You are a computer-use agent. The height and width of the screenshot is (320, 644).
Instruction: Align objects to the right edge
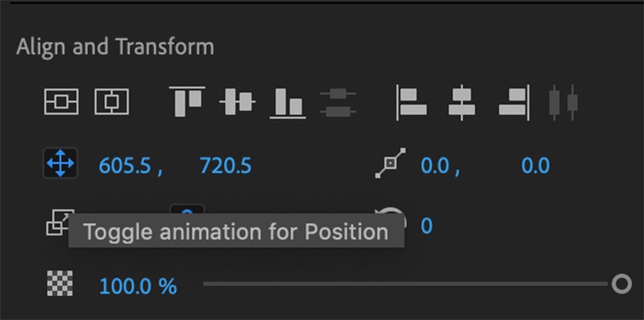(513, 102)
